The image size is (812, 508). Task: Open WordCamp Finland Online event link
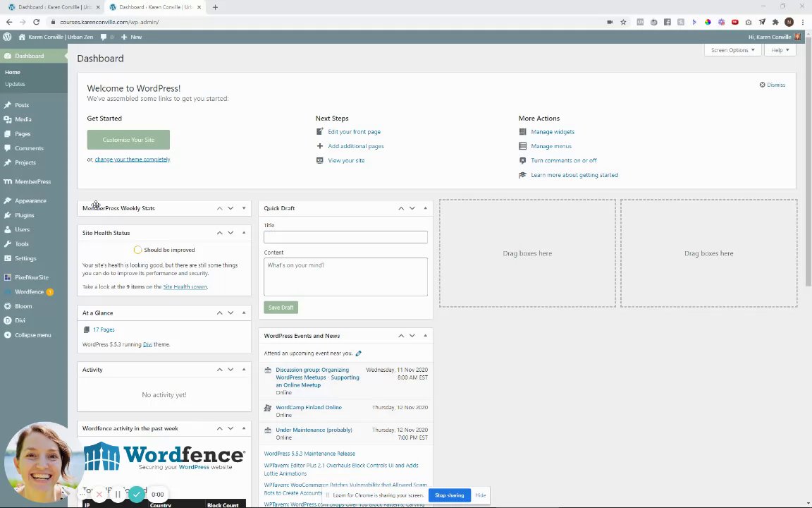click(x=309, y=407)
